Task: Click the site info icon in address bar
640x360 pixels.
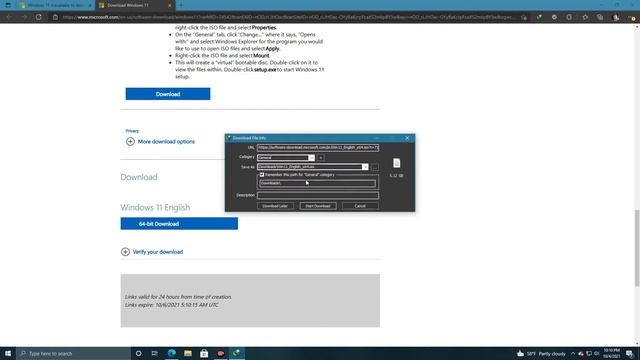Action: click(x=55, y=17)
